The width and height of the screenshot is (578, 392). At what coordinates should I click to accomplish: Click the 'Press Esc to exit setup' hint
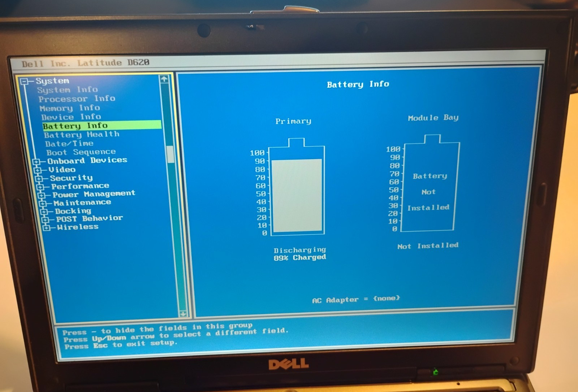tap(121, 344)
